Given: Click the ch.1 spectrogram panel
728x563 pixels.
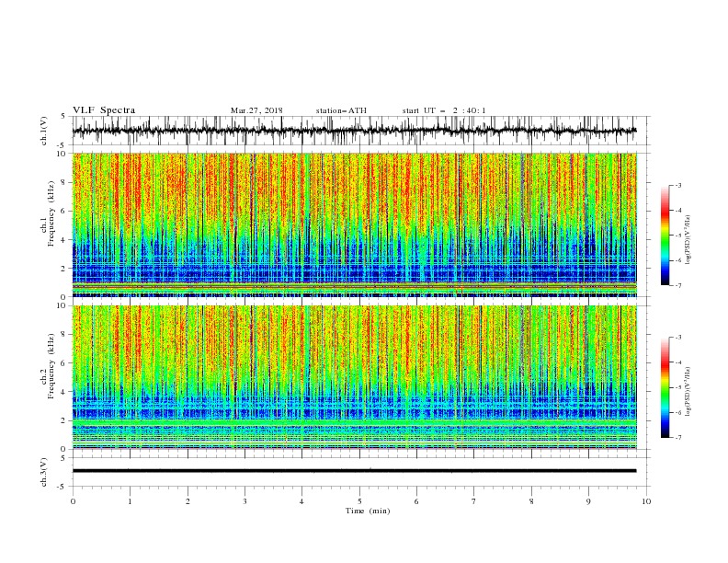Looking at the screenshot, I should pos(355,224).
